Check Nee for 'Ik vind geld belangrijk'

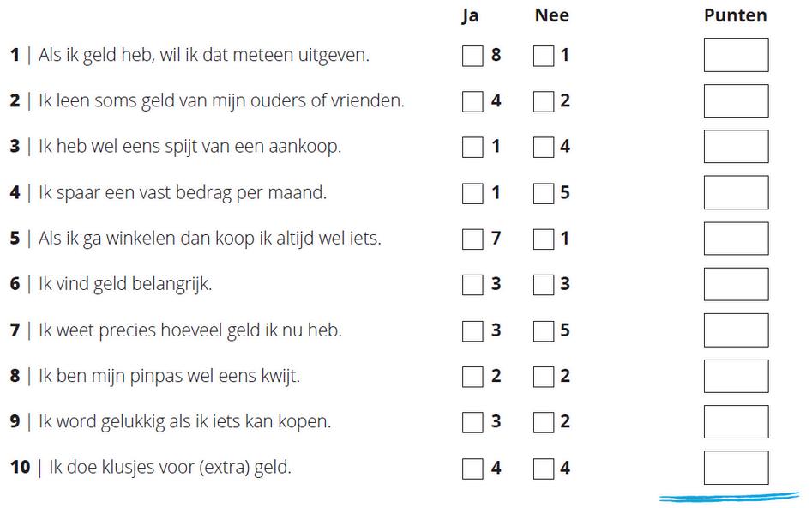[543, 285]
